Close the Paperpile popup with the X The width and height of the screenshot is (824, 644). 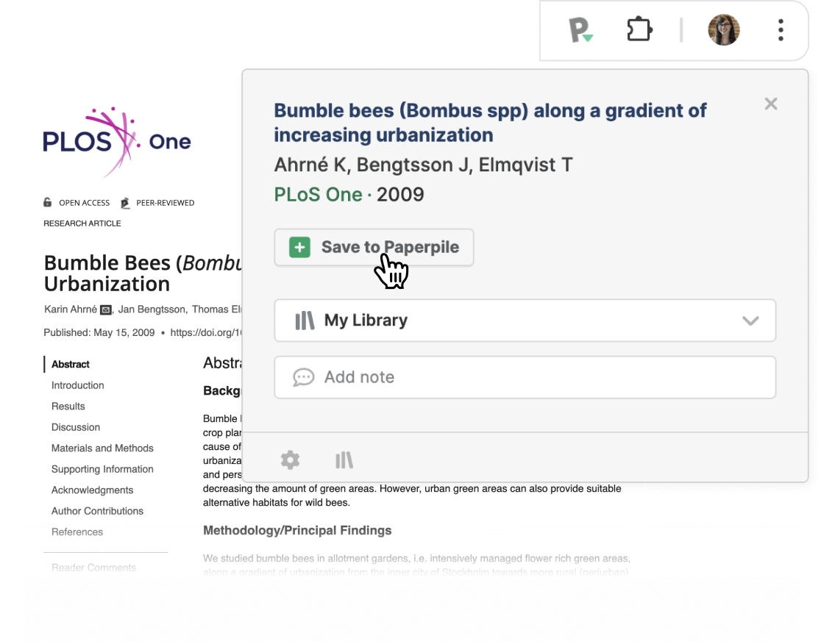771,104
